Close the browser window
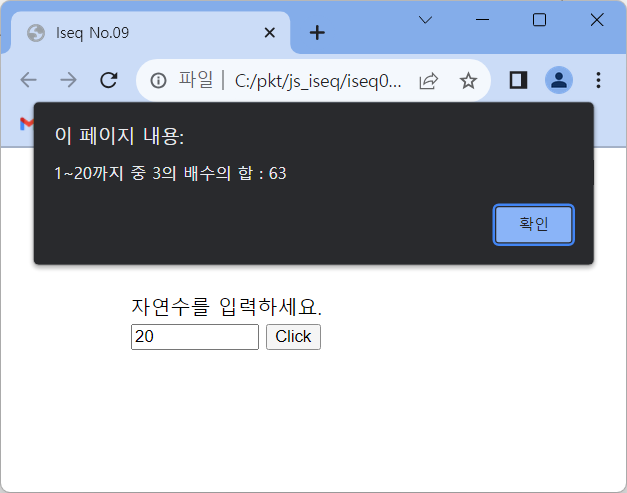 pos(597,20)
